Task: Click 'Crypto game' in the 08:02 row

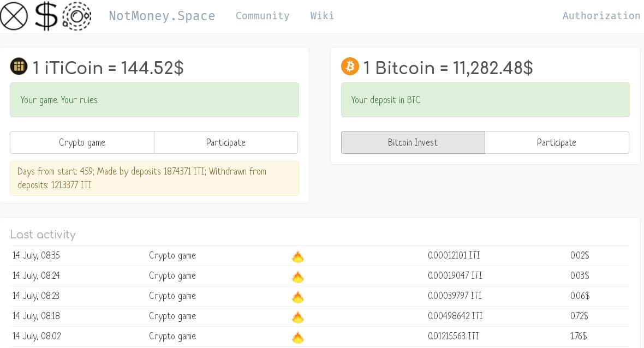Action: click(172, 336)
